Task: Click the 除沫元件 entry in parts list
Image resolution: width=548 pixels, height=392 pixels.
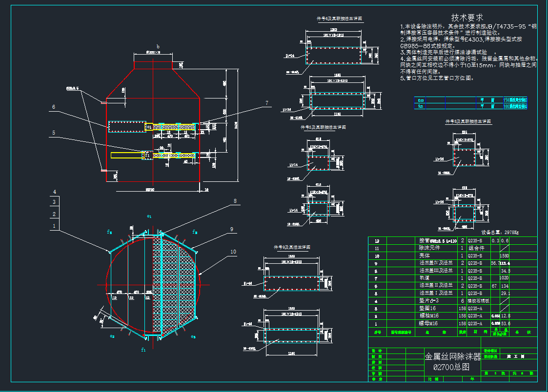Action: 430,248
